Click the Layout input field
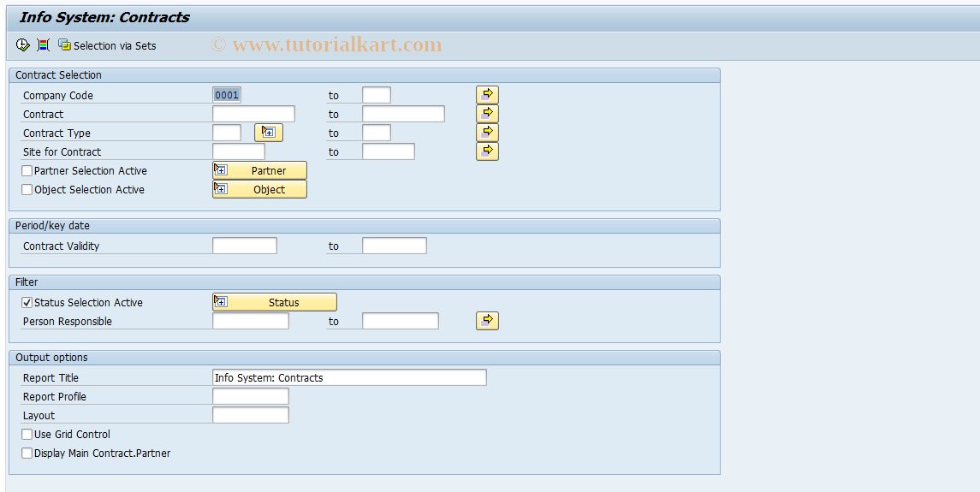This screenshot has width=980, height=492. (x=250, y=415)
